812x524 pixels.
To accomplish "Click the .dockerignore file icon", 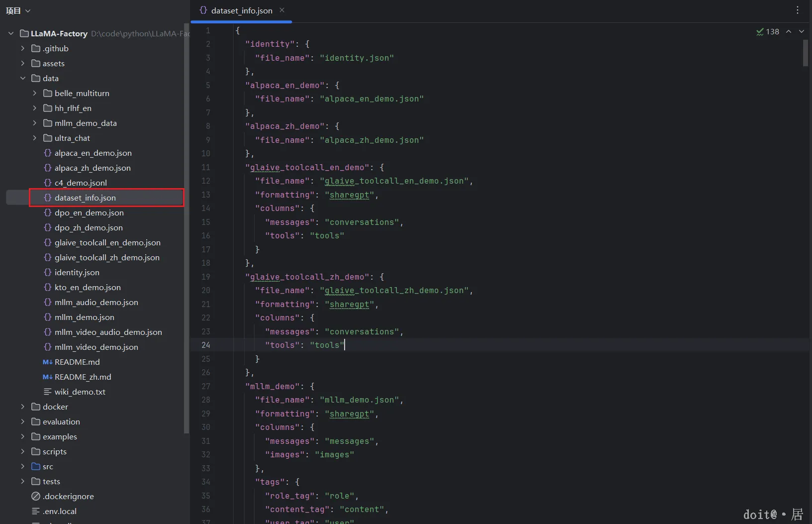I will click(x=36, y=497).
